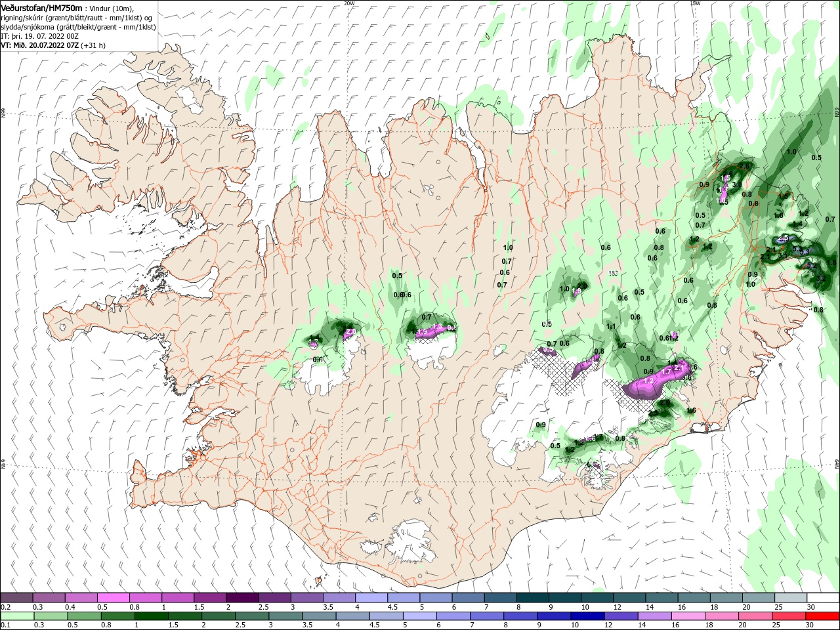Select the pale lilac 5 mm rain legend swatch
This screenshot has width=840, height=630.
[419, 616]
